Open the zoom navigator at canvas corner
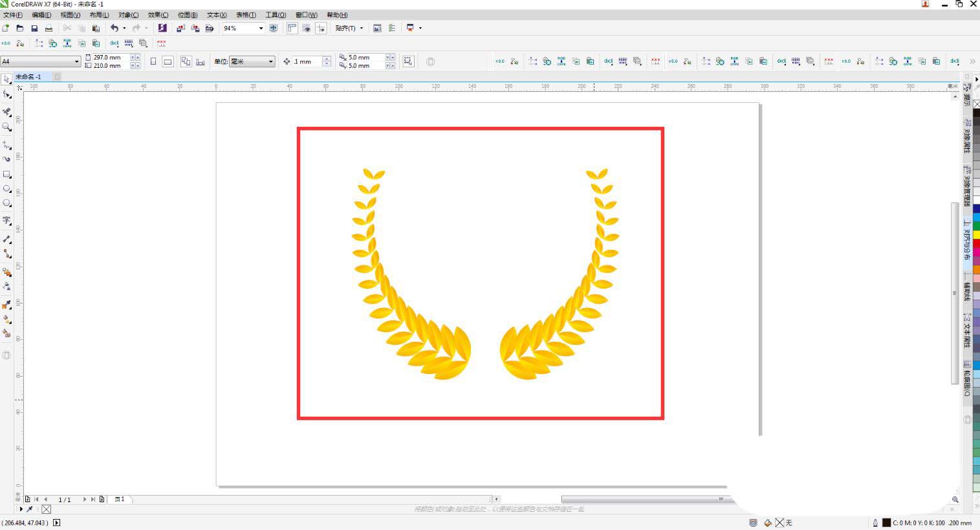This screenshot has width=980, height=530. [x=955, y=500]
